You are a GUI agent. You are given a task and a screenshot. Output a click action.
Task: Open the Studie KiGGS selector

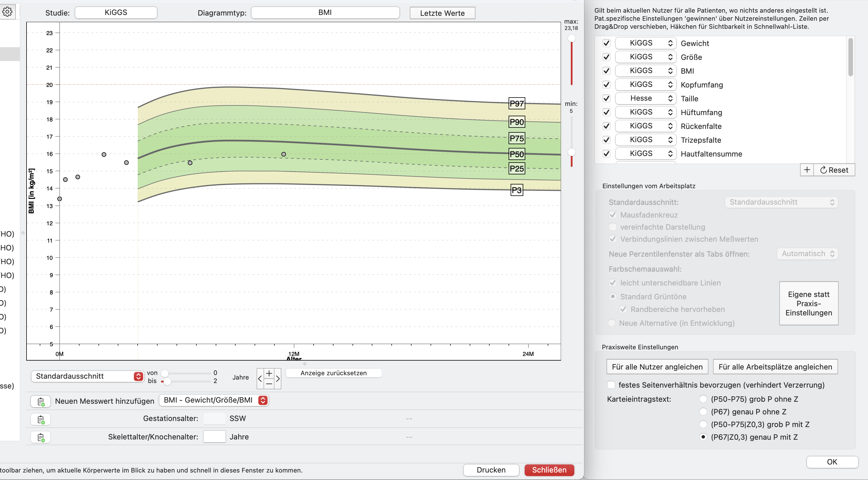tap(116, 13)
